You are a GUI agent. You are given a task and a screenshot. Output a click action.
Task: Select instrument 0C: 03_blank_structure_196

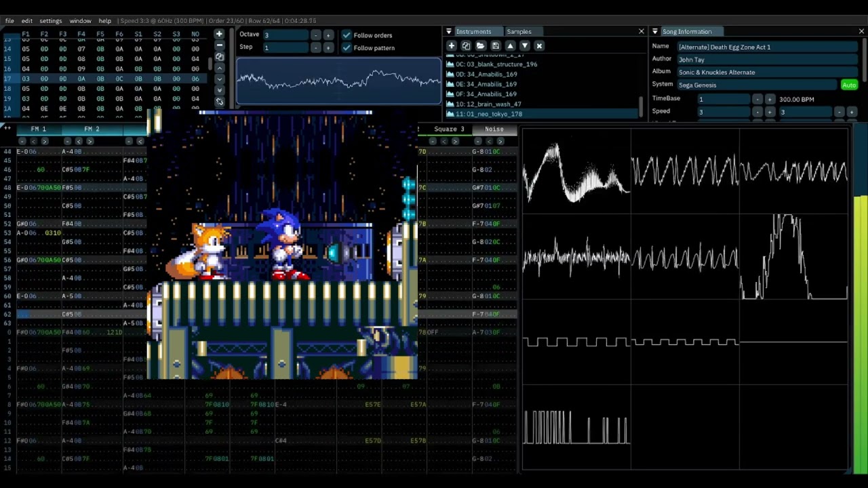pos(542,64)
